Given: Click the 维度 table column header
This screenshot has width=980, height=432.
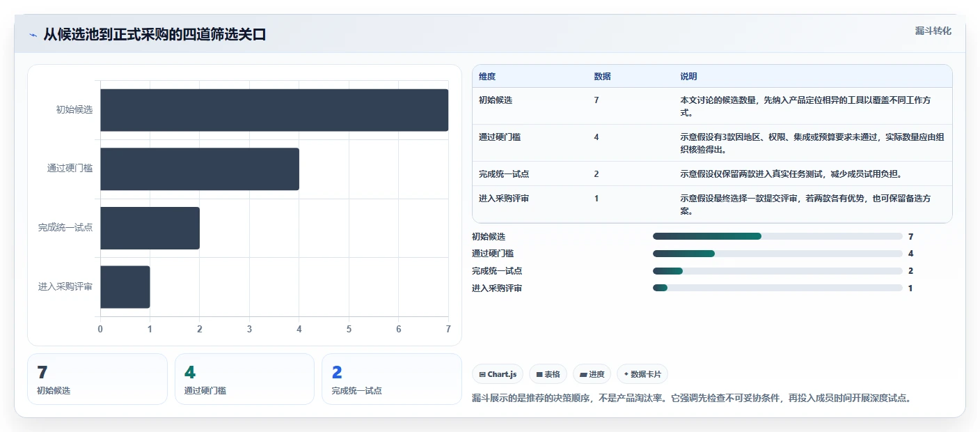Looking at the screenshot, I should point(487,76).
